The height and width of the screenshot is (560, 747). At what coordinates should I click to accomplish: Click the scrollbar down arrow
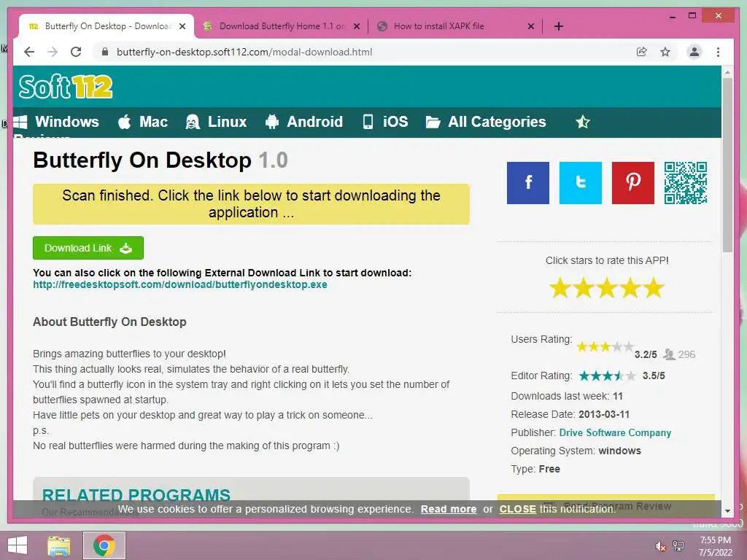pos(727,511)
